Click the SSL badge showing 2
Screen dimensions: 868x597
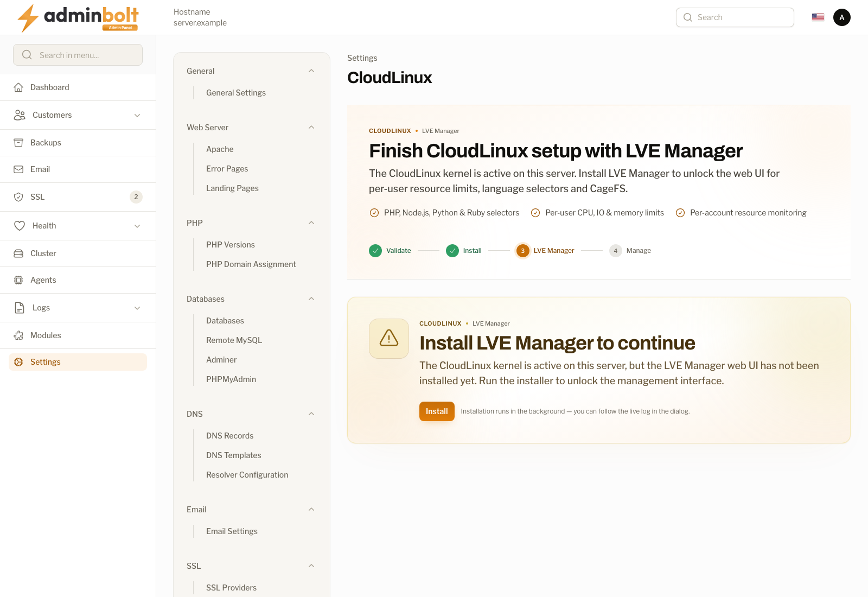tap(136, 197)
